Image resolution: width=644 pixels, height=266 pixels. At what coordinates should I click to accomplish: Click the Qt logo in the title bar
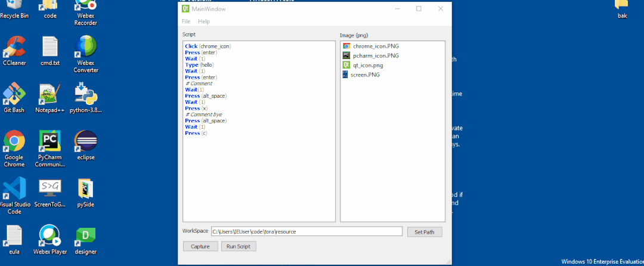pos(185,8)
